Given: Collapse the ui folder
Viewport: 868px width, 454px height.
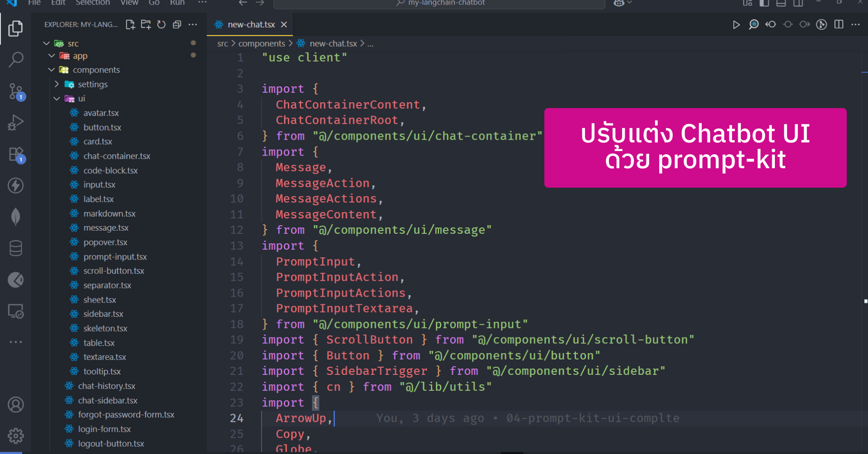Looking at the screenshot, I should tap(57, 98).
